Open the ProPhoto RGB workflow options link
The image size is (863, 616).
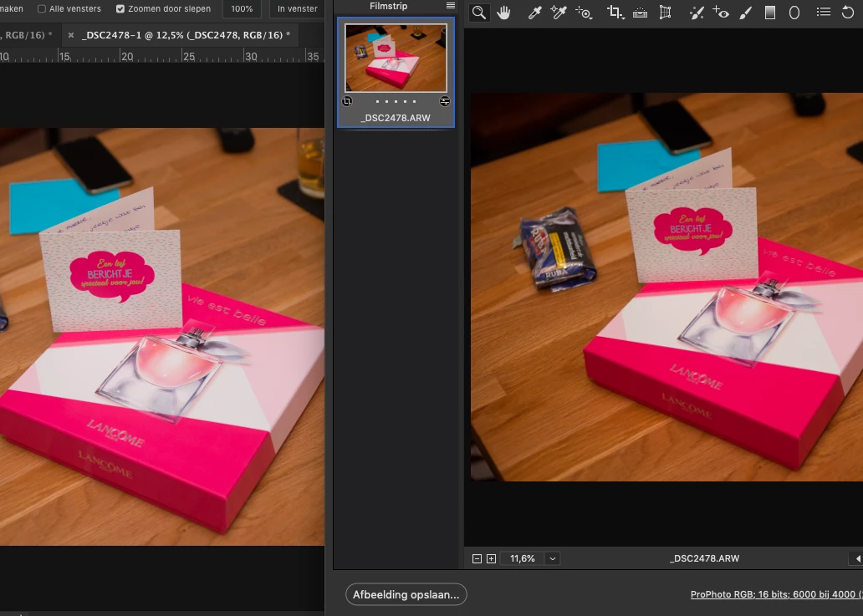tap(777, 594)
